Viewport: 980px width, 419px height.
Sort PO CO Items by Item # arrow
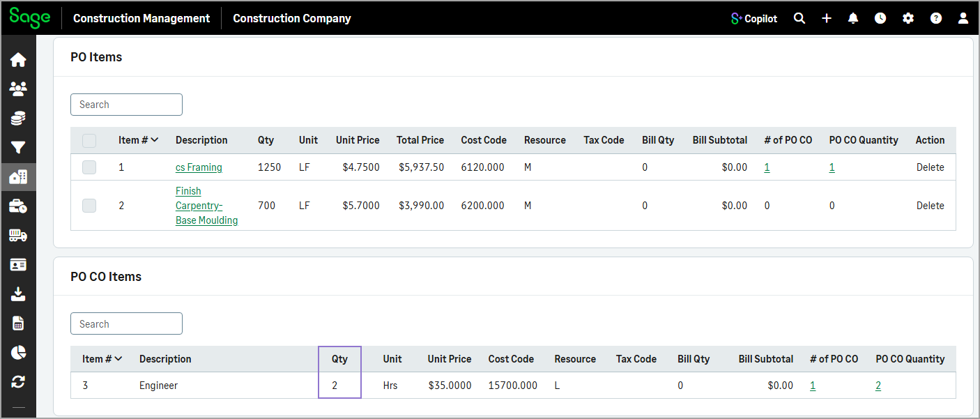coord(118,359)
